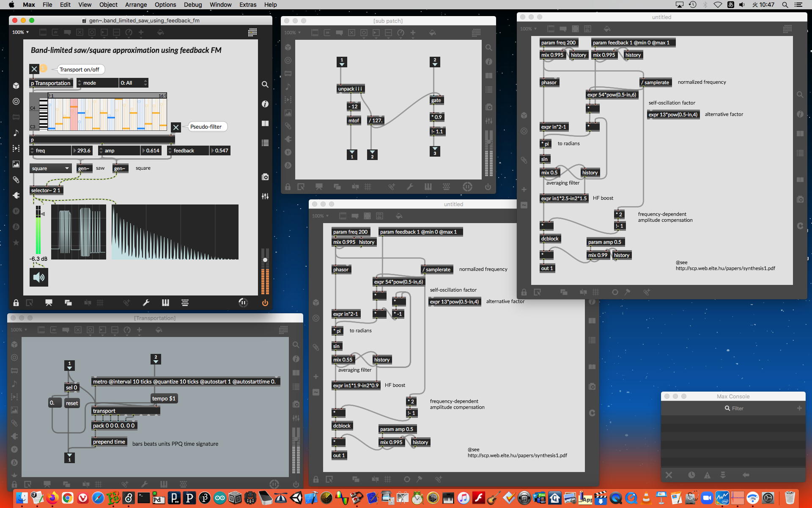812x508 pixels.
Task: Click the gain level slider meter
Action: pyautogui.click(x=38, y=231)
